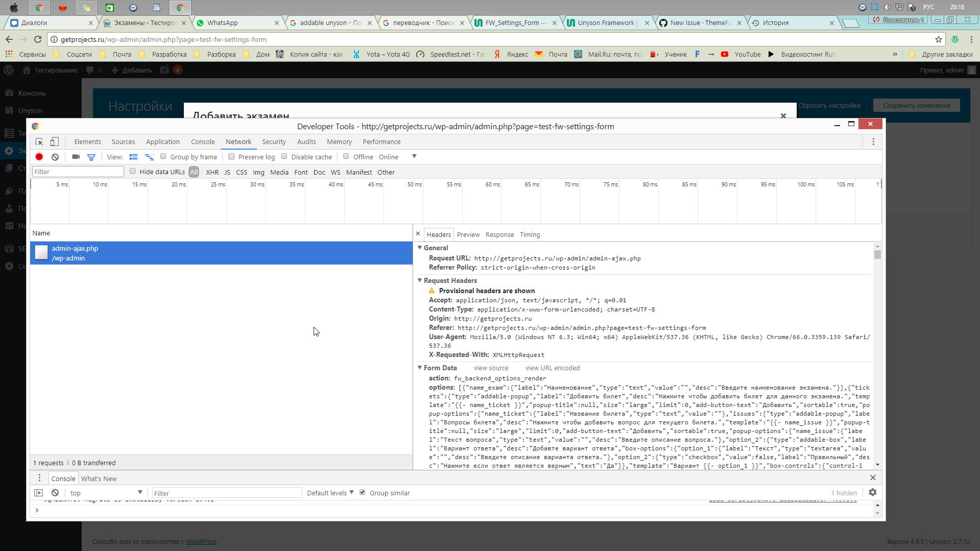The image size is (980, 551).
Task: Click view source in Form Data
Action: click(491, 368)
